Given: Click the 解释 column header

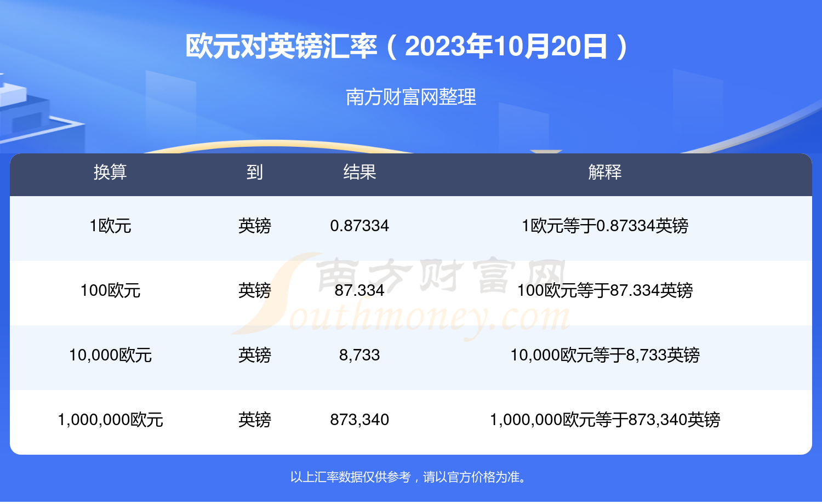Looking at the screenshot, I should pyautogui.click(x=605, y=172).
